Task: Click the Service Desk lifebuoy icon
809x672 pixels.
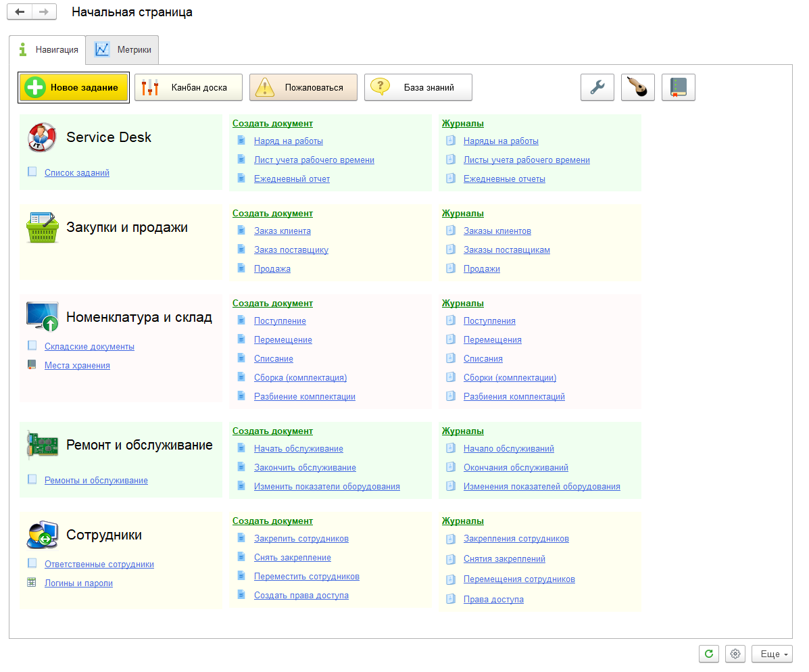Action: point(42,138)
